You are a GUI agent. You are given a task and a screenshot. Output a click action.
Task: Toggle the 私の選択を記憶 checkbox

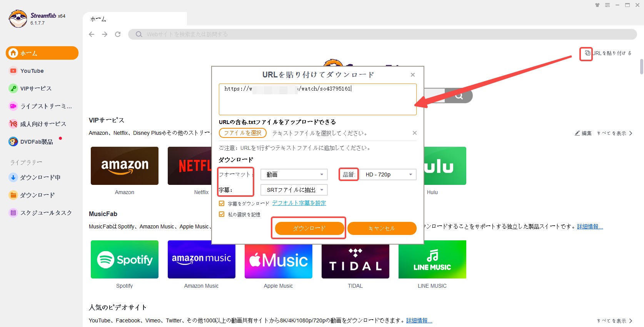click(x=222, y=214)
